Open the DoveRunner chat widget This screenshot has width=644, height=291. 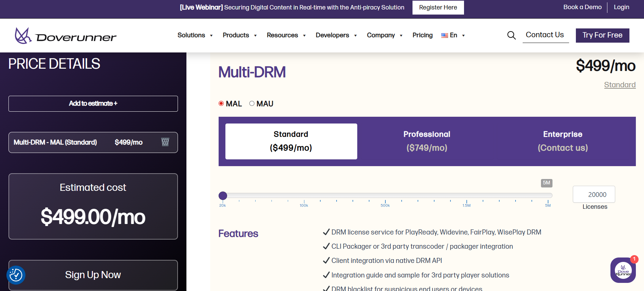[x=623, y=270]
